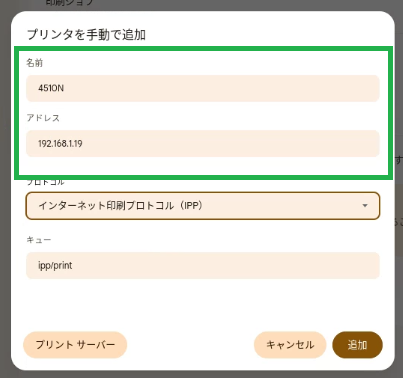Click the protocol dropdown arrow caret

[365, 206]
